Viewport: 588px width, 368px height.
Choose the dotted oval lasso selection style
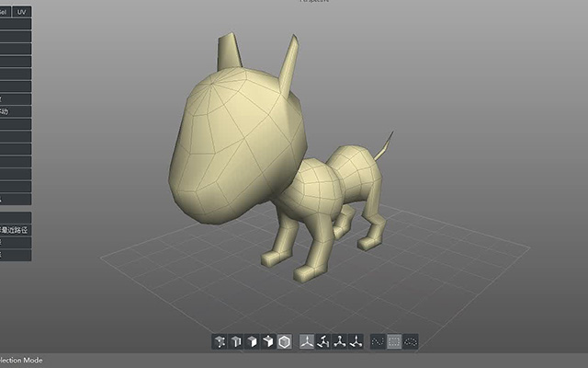tap(411, 341)
